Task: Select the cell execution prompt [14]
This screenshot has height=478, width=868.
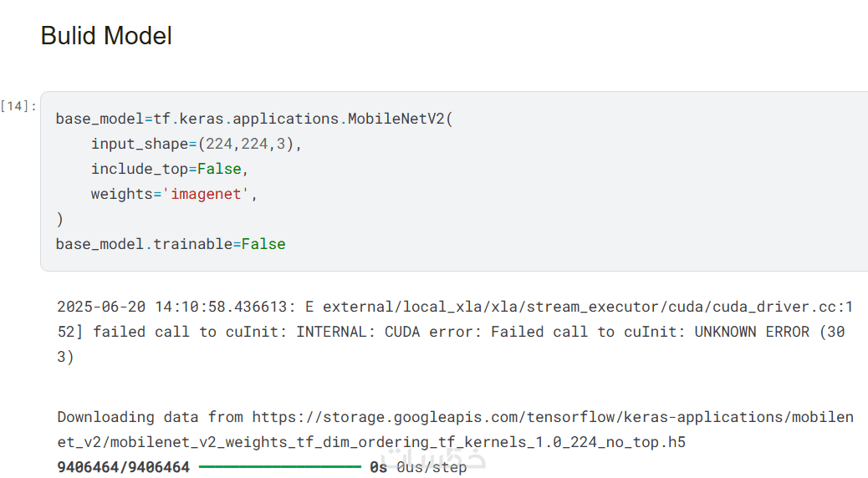Action: click(18, 106)
